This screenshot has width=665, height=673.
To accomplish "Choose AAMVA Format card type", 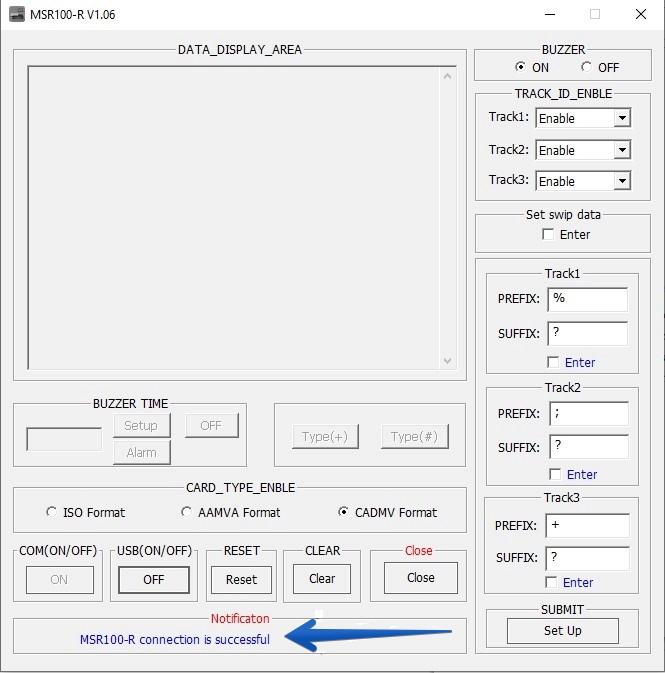I will tap(187, 512).
